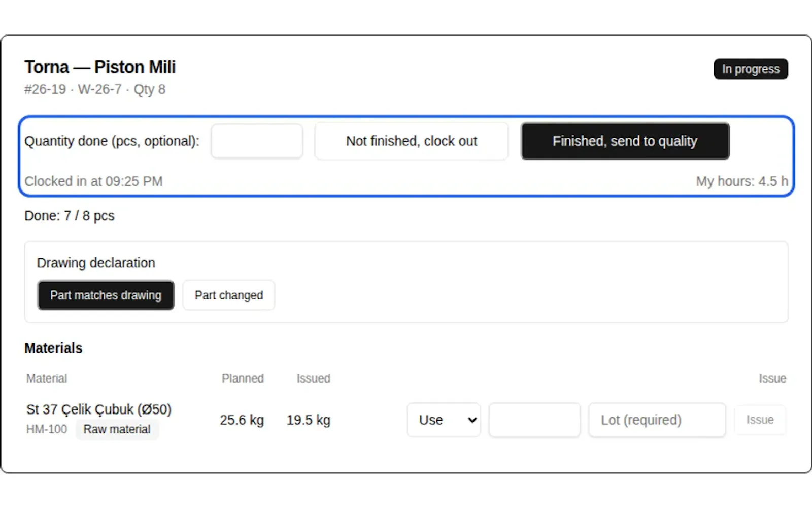The image size is (812, 508).
Task: Select 'Part matches drawing' option
Action: coord(106,295)
